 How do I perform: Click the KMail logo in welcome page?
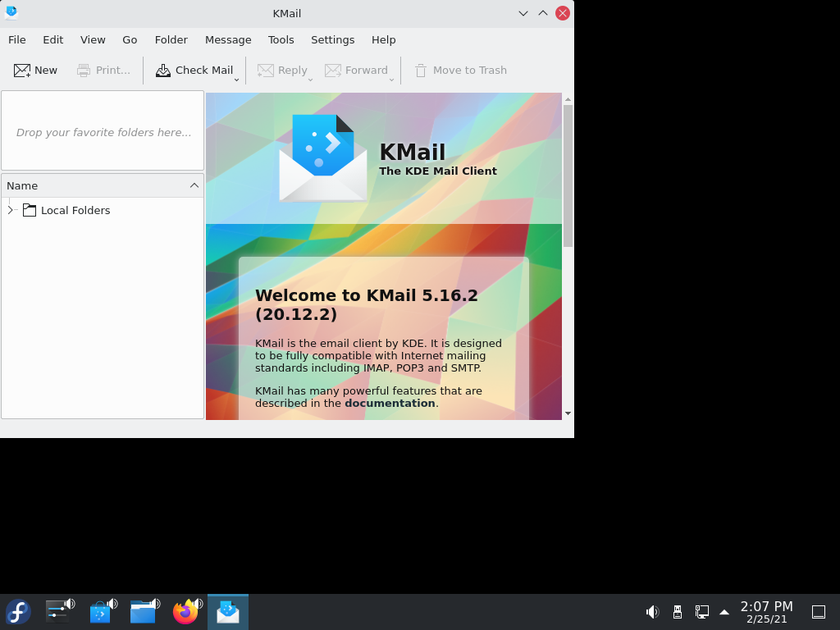(x=323, y=158)
